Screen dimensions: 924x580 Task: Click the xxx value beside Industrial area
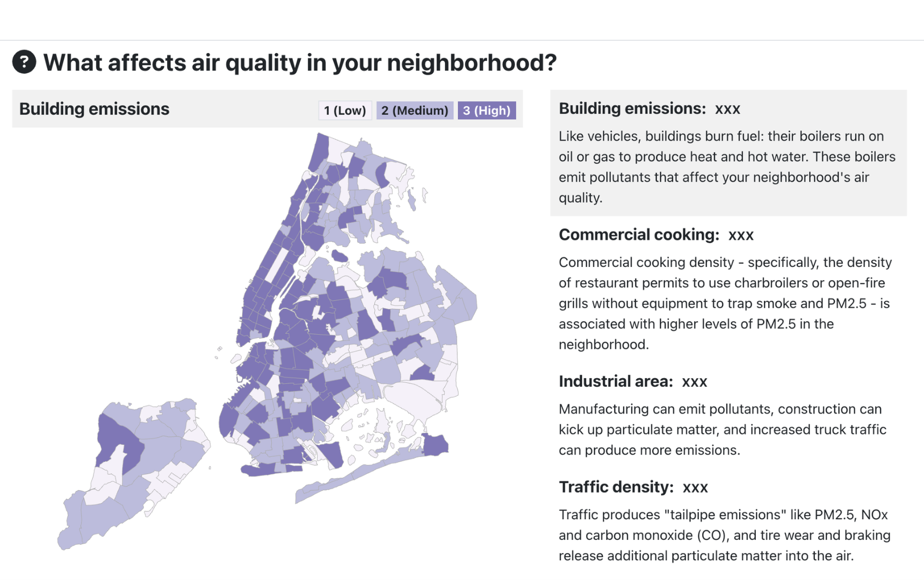(x=695, y=382)
